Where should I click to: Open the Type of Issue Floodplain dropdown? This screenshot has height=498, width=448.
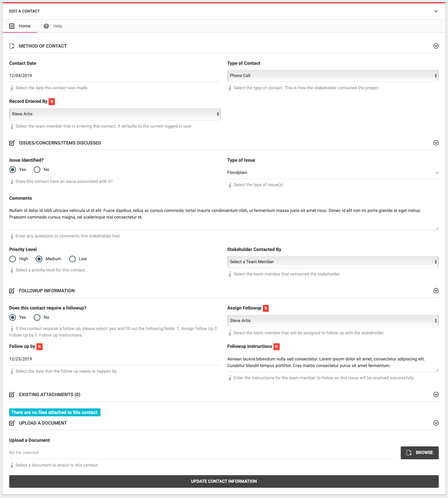coord(333,173)
